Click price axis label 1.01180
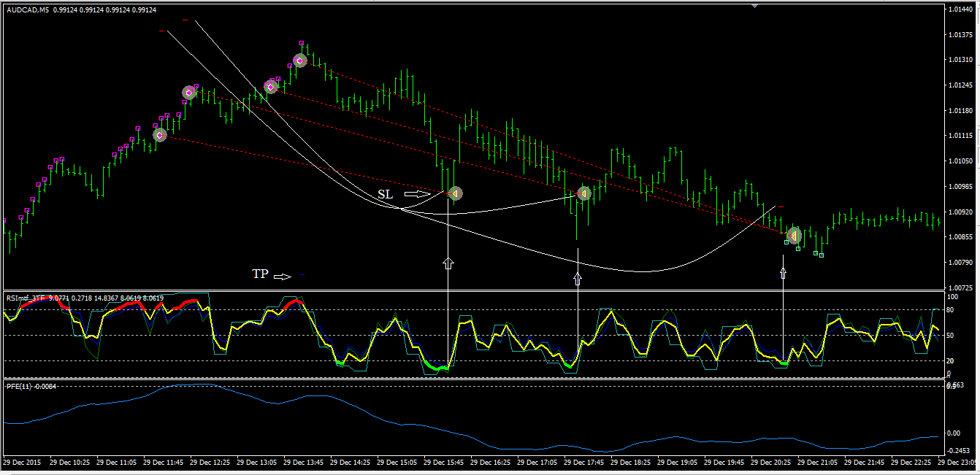The image size is (980, 475). pos(960,111)
